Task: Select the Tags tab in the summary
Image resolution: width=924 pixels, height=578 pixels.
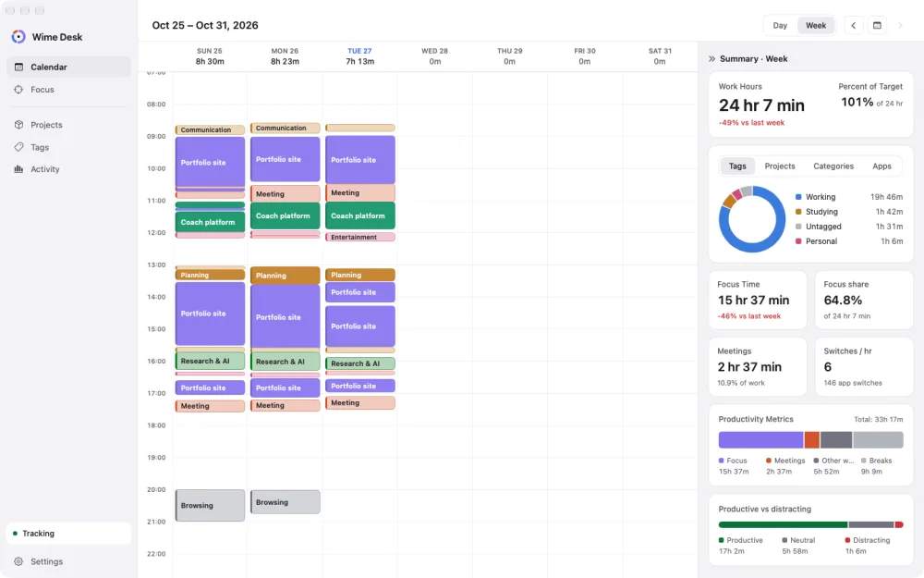Action: [x=737, y=166]
